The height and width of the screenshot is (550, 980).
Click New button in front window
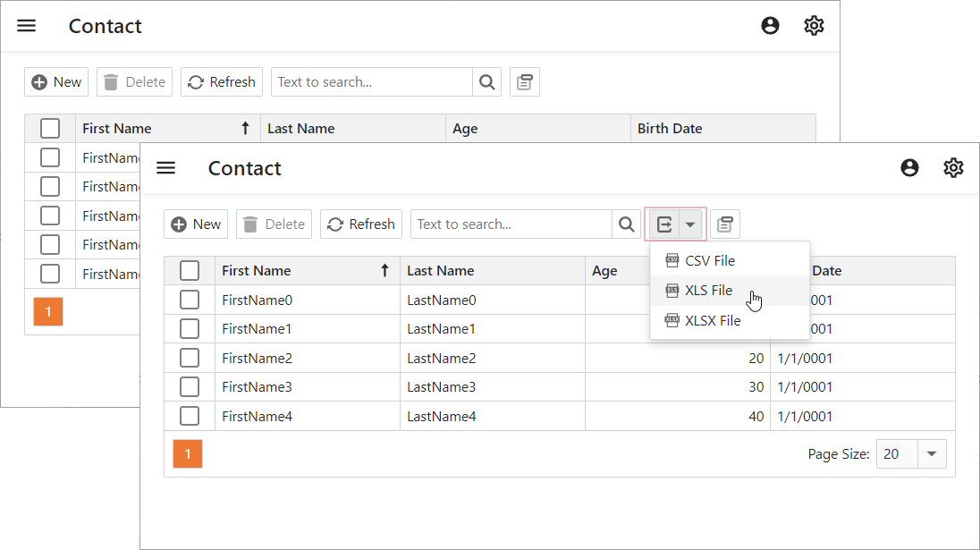point(196,224)
